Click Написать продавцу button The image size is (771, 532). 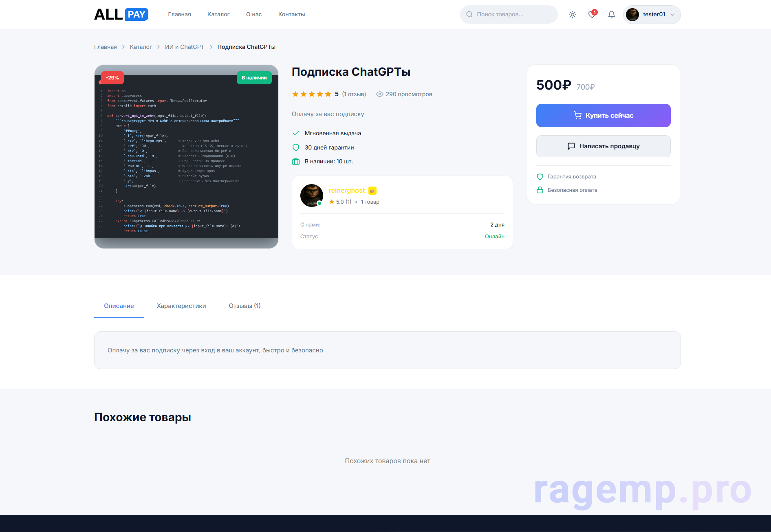pos(603,146)
